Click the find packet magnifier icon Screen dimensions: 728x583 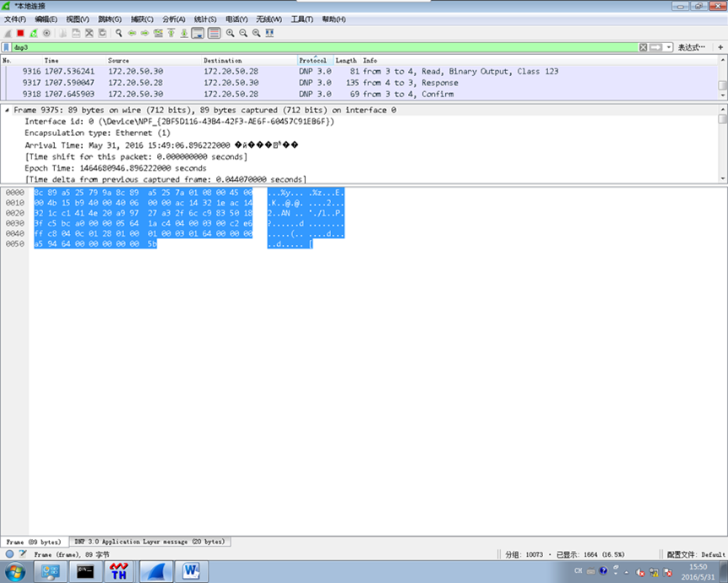[x=119, y=33]
